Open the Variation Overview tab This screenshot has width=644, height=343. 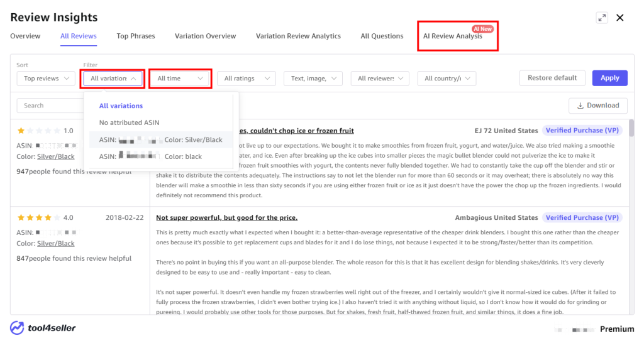(x=206, y=36)
